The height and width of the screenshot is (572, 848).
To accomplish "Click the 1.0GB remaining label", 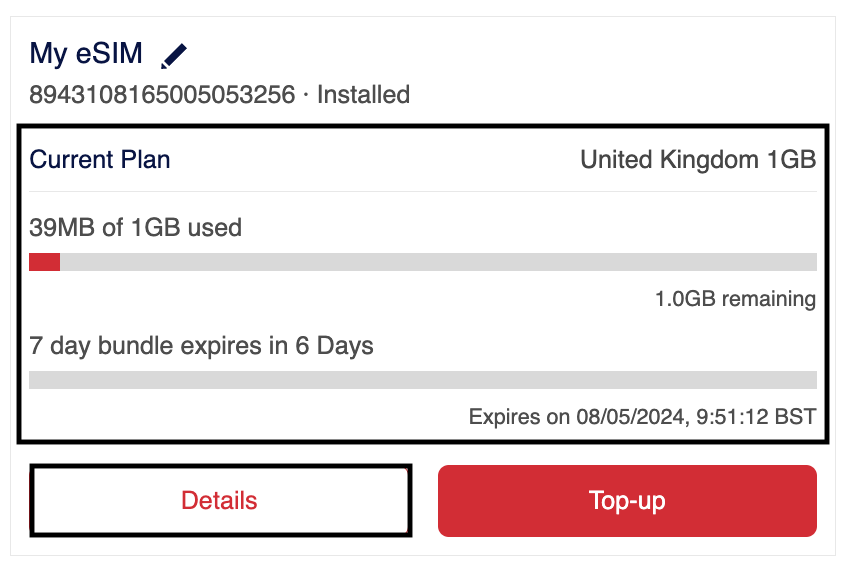I will point(735,299).
